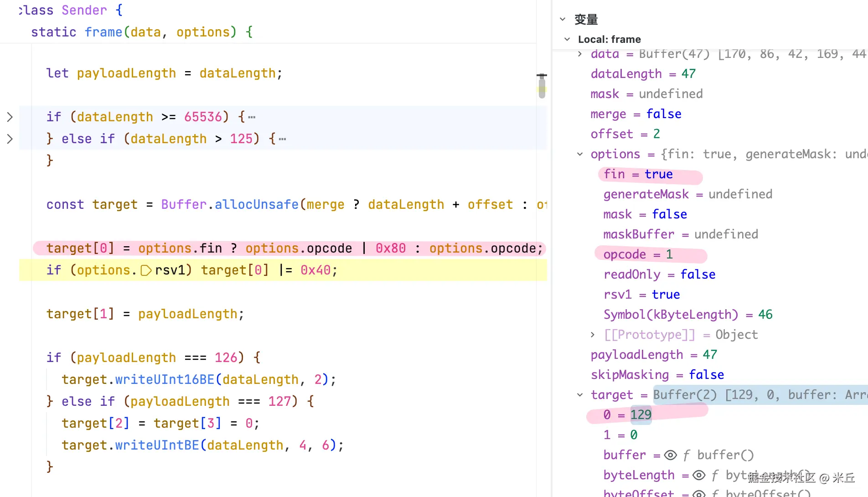Click 0x40 literal on highlighted line

pos(315,270)
